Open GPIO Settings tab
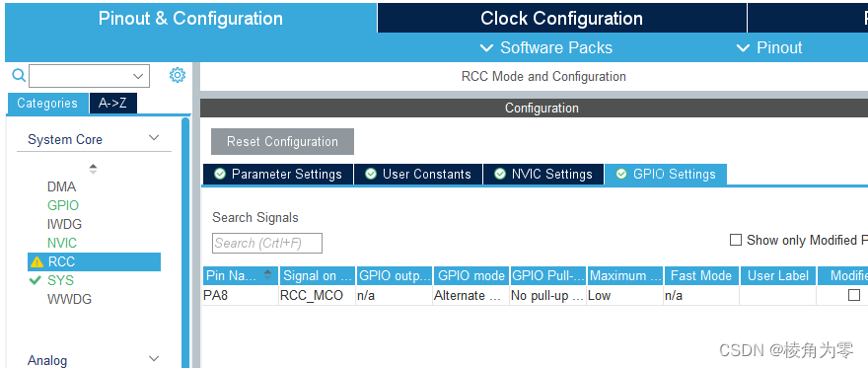 coord(666,175)
